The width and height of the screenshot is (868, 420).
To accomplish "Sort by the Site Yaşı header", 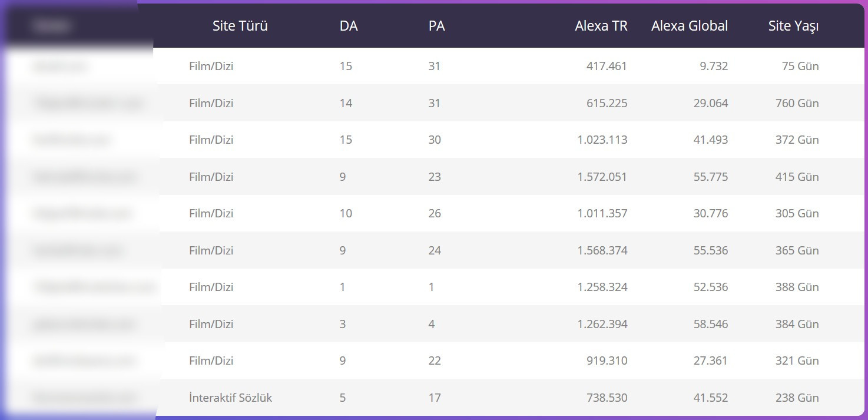I will 793,26.
